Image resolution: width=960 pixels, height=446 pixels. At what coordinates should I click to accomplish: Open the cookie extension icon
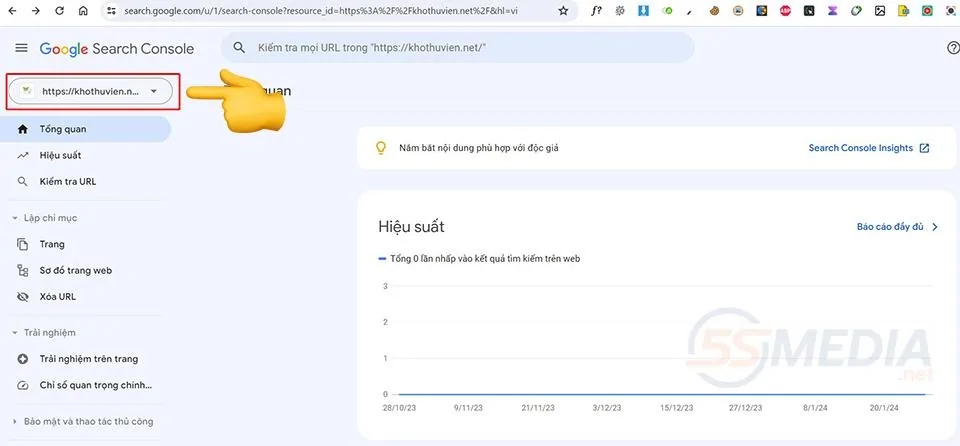714,10
